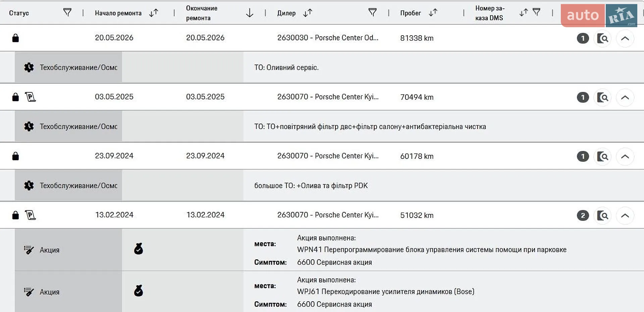Click item count badge for 20.05.2026
The image size is (644, 312).
tap(583, 38)
